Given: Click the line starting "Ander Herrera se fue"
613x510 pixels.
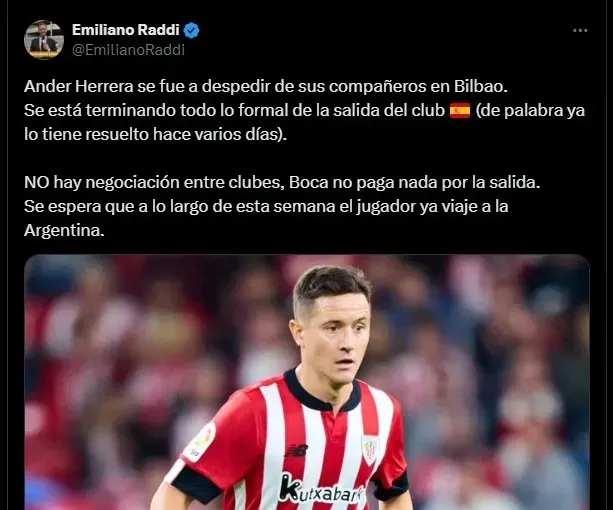Looking at the screenshot, I should [x=266, y=86].
